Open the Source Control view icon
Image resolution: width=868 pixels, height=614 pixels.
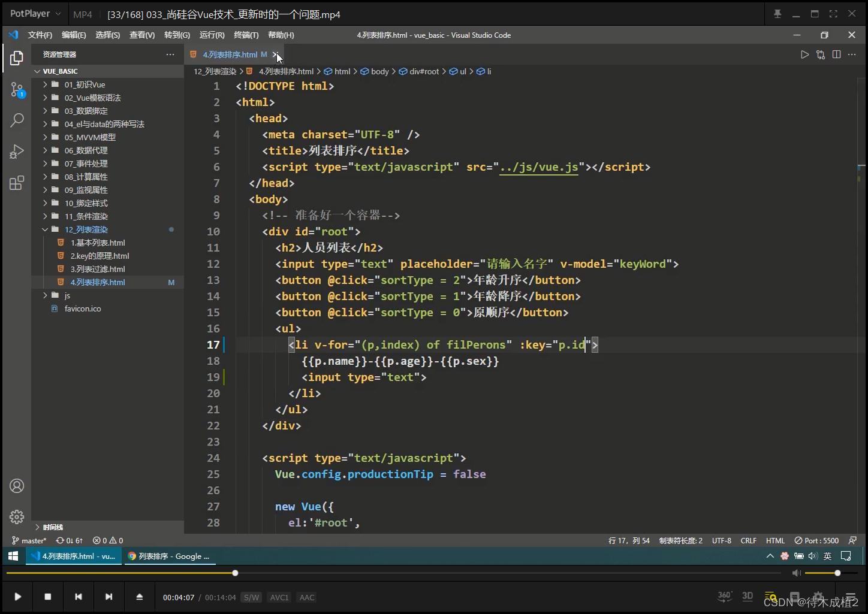pyautogui.click(x=17, y=90)
